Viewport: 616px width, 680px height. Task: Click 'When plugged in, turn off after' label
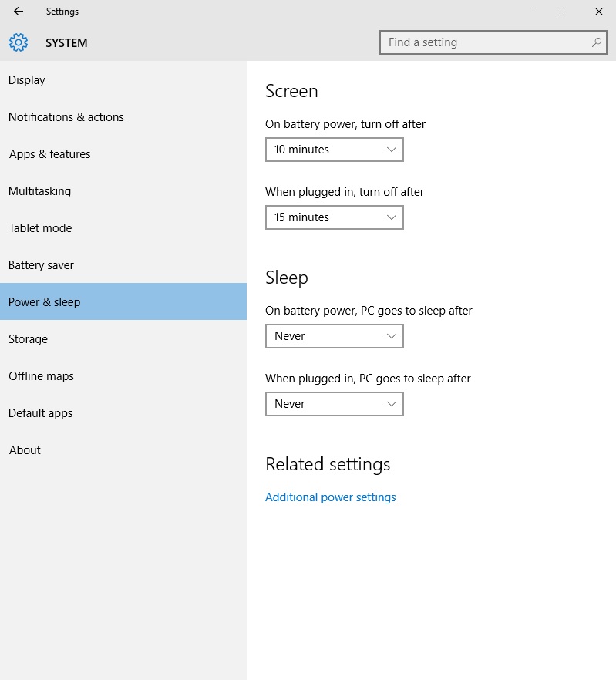pos(345,192)
